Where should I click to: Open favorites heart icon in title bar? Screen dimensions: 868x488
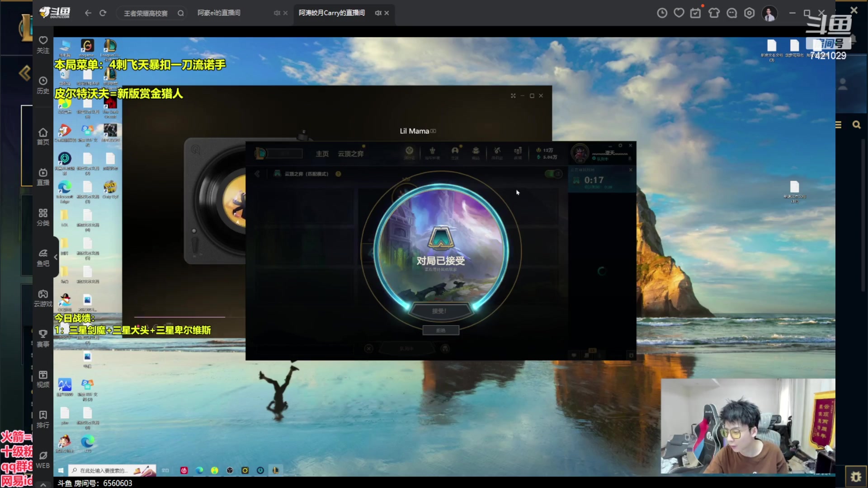click(x=679, y=13)
